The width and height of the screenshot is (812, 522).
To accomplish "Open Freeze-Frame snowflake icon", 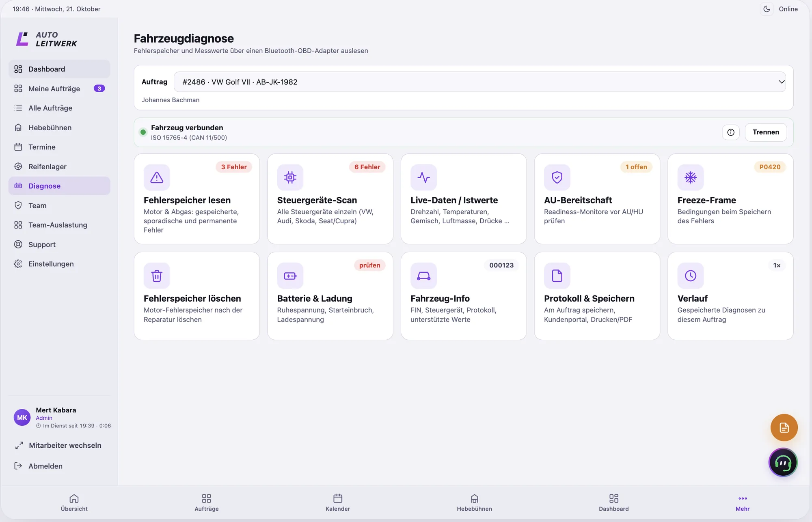I will (691, 177).
